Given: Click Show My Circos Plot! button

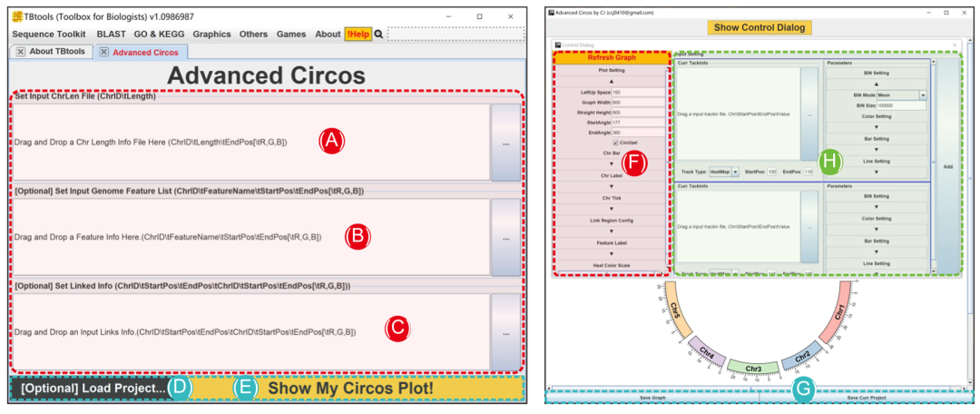Looking at the screenshot, I should tap(350, 388).
